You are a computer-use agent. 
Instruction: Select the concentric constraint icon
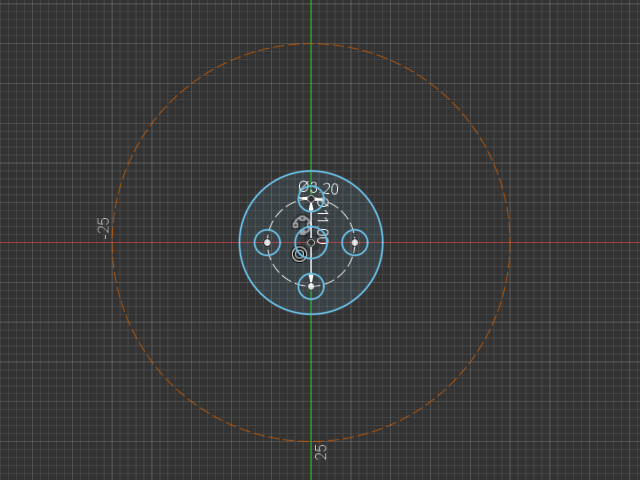tap(300, 254)
